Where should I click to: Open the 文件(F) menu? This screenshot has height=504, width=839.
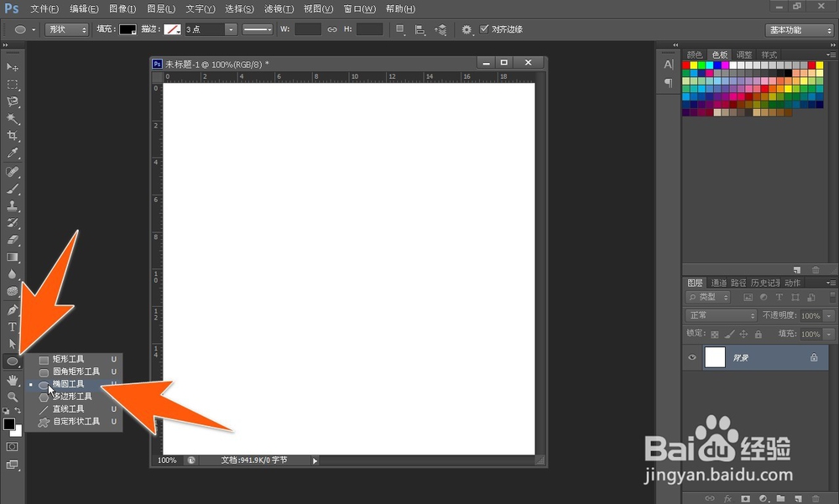[x=44, y=9]
